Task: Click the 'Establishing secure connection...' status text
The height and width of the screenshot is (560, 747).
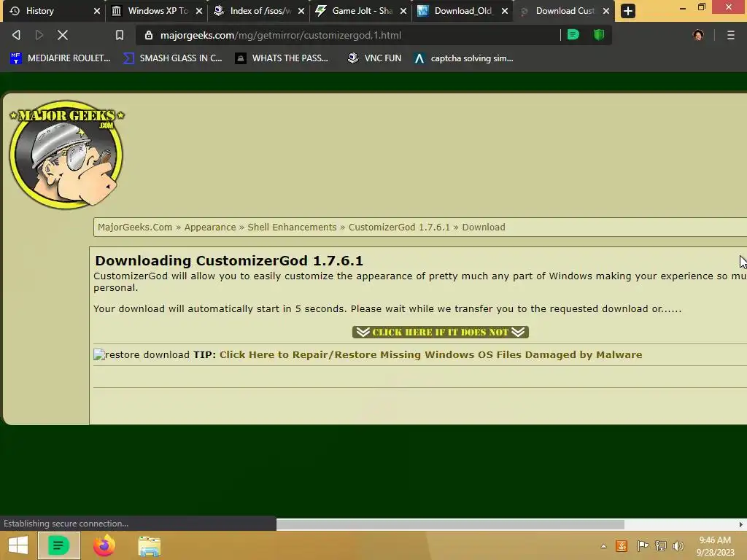Action: pos(66,524)
